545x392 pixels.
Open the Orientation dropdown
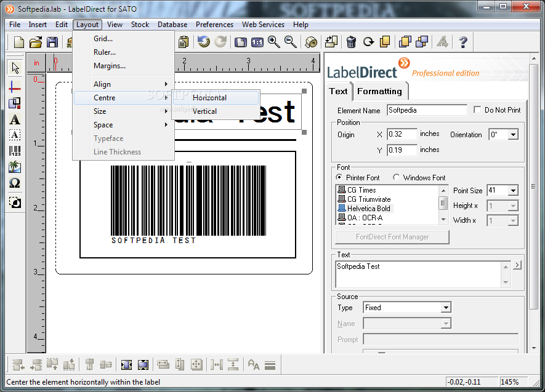pos(513,134)
